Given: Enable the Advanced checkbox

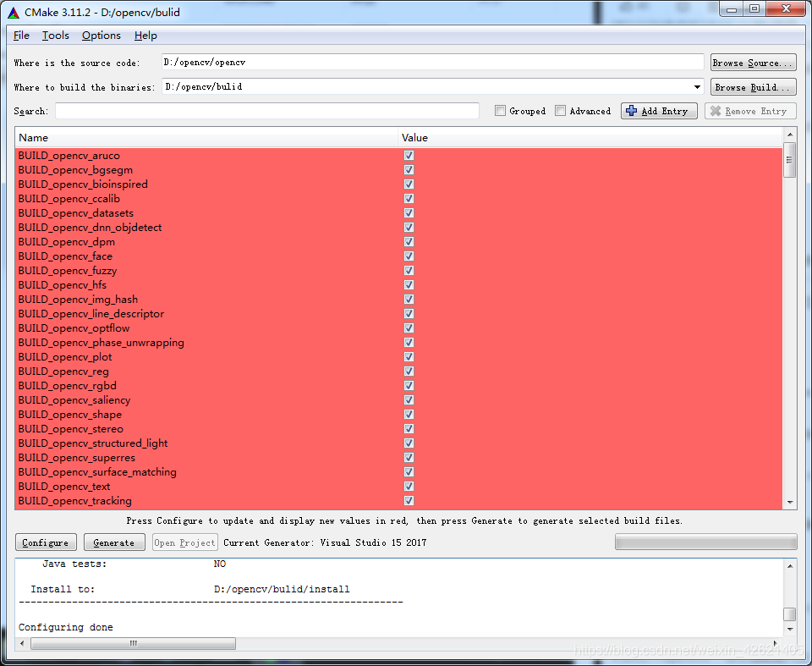Looking at the screenshot, I should (x=560, y=111).
